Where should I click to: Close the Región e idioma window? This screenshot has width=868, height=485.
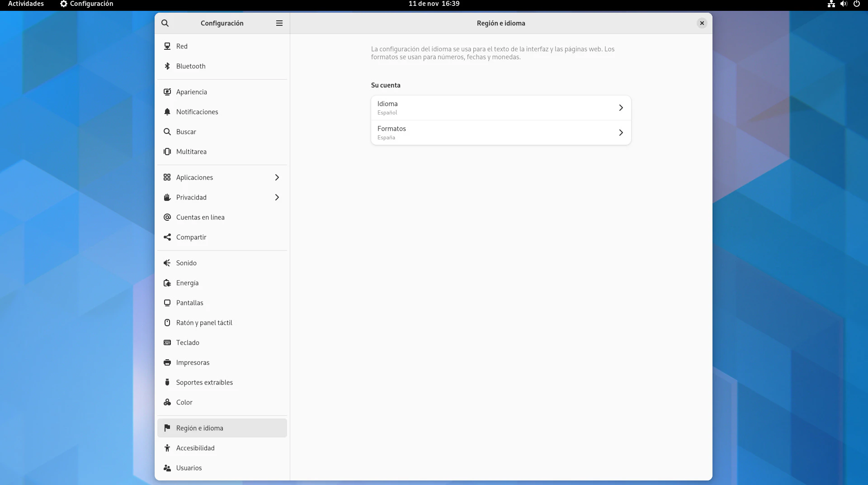[702, 23]
